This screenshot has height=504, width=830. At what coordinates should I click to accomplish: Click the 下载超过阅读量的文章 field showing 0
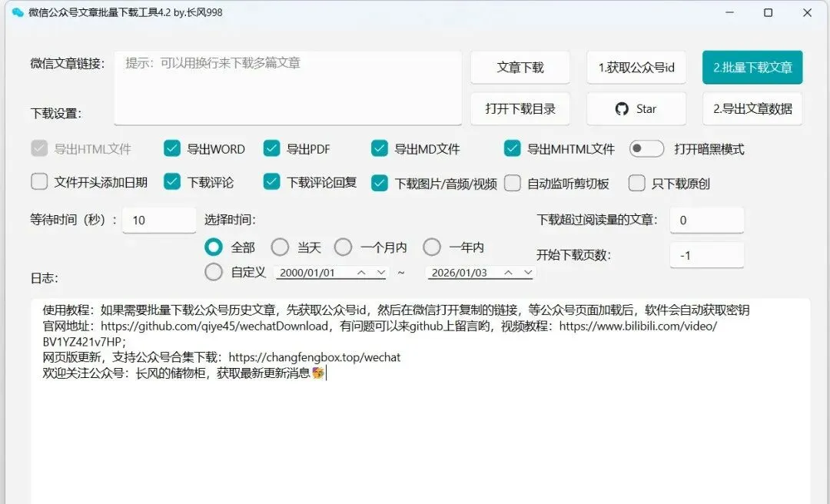[x=707, y=220]
